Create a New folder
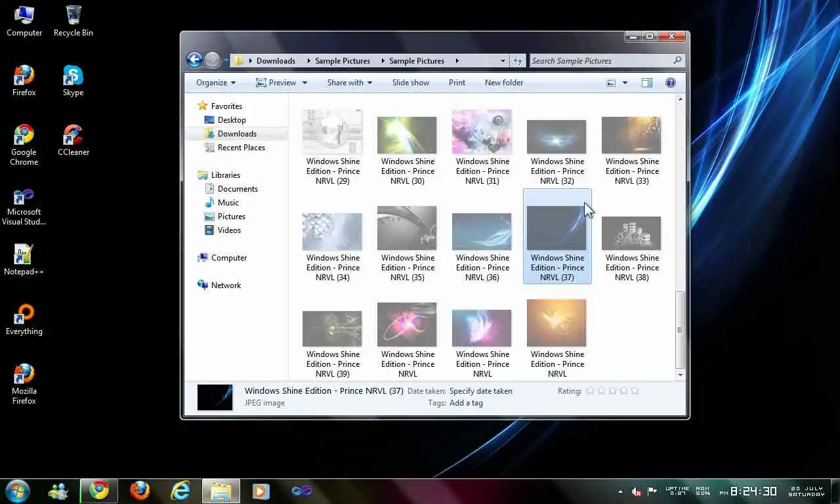840x504 pixels. pyautogui.click(x=504, y=83)
